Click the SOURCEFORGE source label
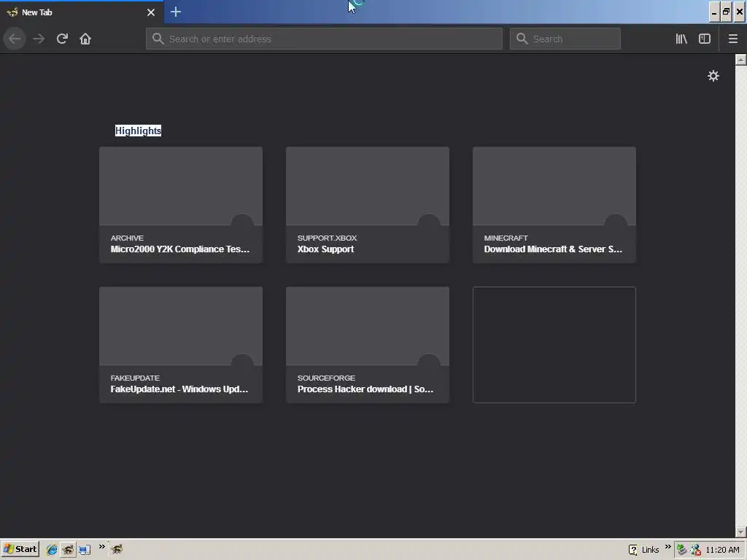 (326, 378)
